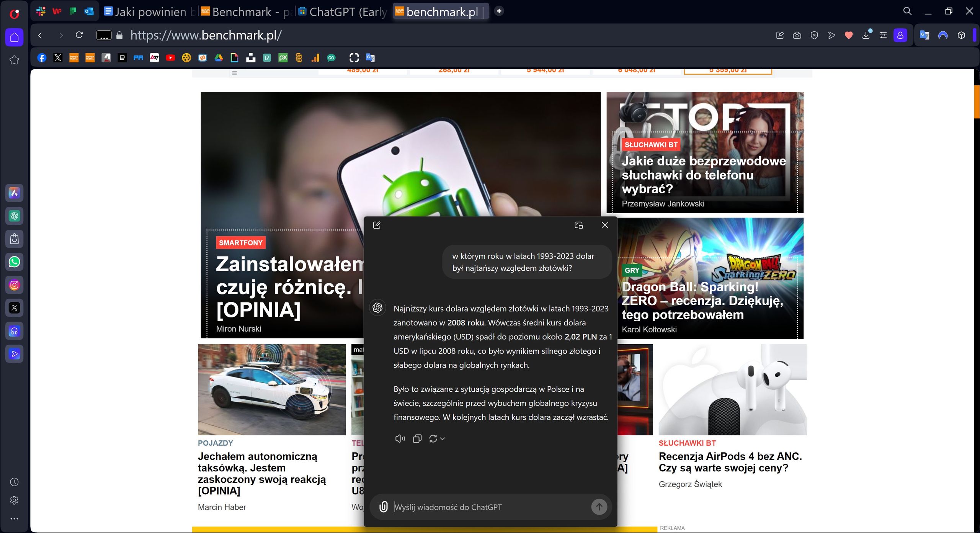This screenshot has height=533, width=980.
Task: Click the star bookmarks icon in sidebar
Action: (x=14, y=60)
